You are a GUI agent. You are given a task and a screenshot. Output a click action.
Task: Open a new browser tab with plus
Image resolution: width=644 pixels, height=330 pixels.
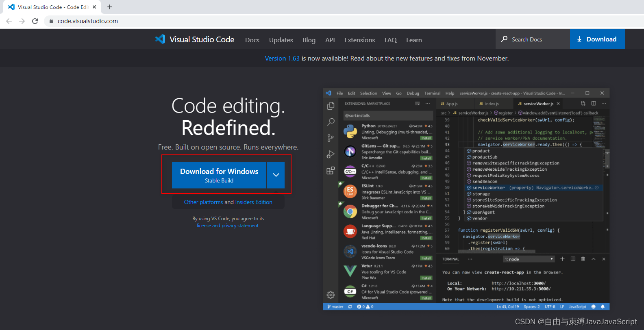click(110, 7)
